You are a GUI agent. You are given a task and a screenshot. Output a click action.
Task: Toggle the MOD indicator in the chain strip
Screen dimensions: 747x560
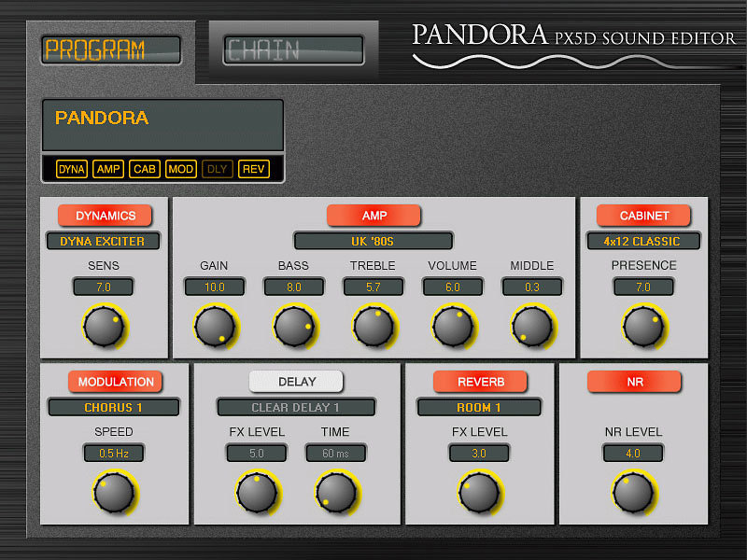(180, 169)
